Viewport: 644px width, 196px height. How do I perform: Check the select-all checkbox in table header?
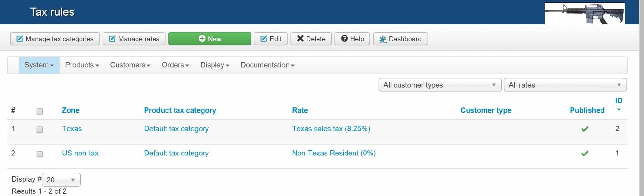[40, 111]
